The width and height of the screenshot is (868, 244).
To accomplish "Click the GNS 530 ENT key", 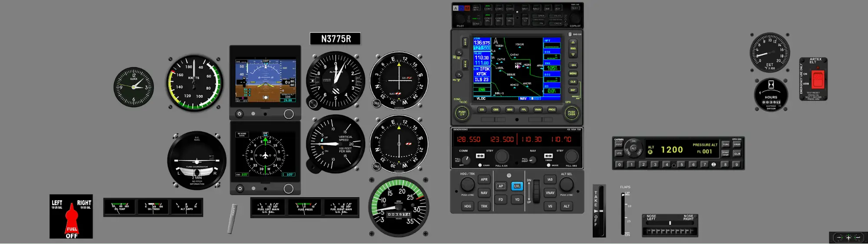I will [573, 90].
